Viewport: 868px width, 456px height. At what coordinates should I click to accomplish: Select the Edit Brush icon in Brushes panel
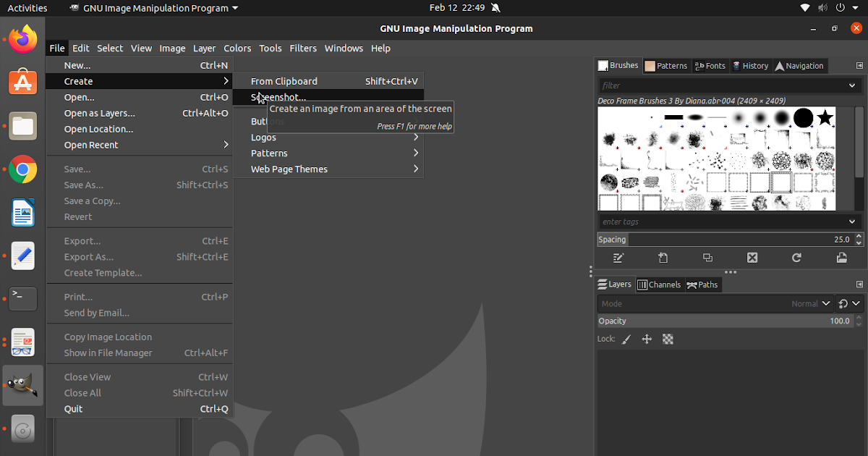tap(618, 258)
